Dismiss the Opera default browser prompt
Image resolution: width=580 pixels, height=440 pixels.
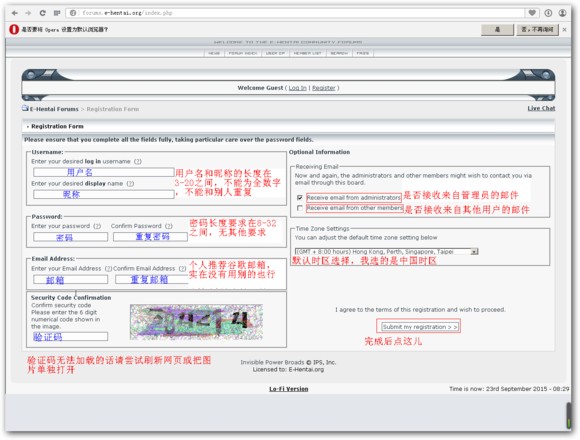[564, 30]
